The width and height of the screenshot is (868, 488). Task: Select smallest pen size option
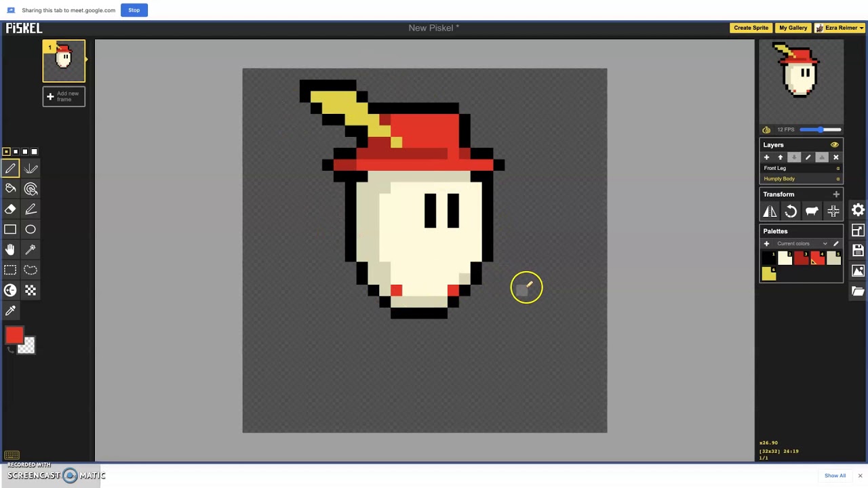[x=6, y=152]
